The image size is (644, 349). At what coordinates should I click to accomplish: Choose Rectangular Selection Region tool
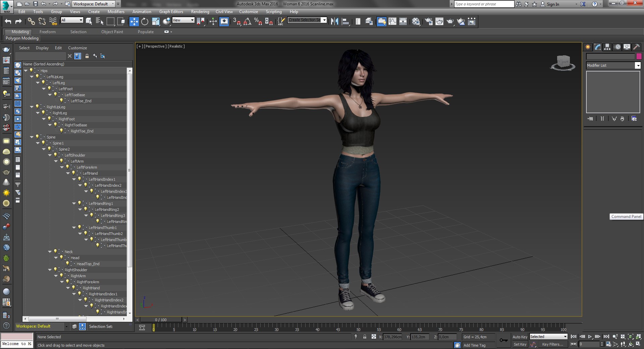pos(110,22)
